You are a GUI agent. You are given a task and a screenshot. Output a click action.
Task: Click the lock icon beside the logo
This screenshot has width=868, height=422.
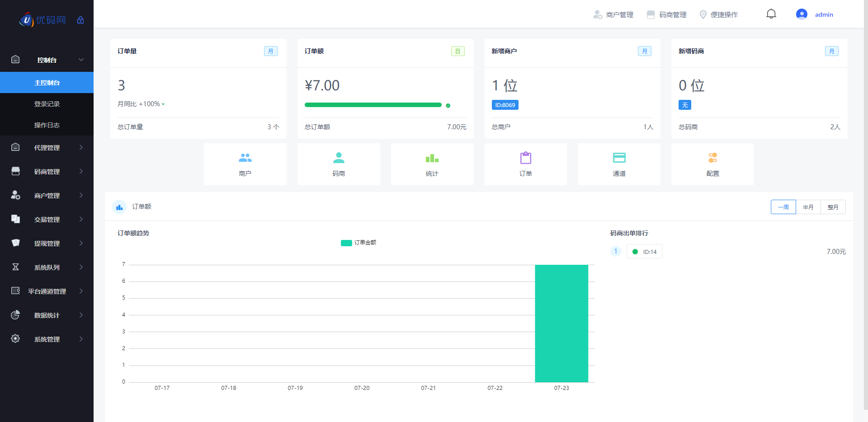point(80,20)
